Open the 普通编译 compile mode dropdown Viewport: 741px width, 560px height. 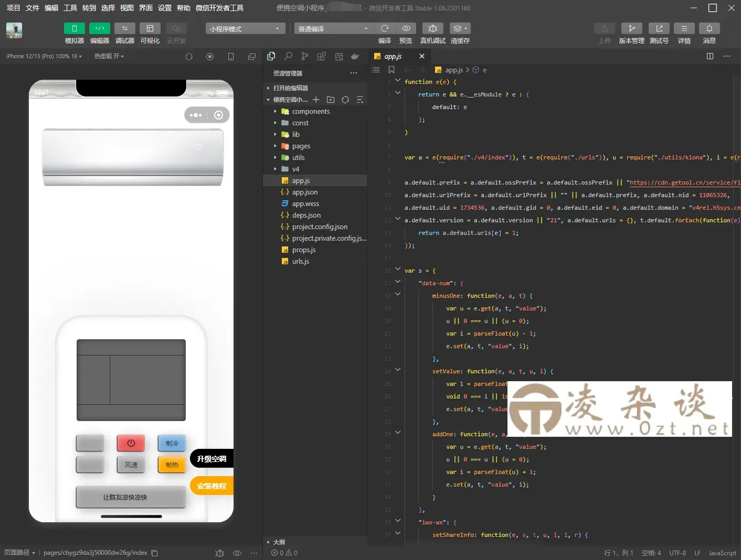[x=334, y=29]
